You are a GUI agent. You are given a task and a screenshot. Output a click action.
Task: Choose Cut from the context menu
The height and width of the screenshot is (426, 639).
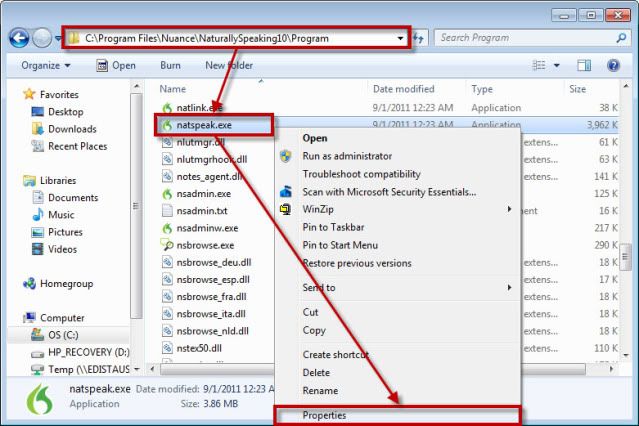pos(310,312)
